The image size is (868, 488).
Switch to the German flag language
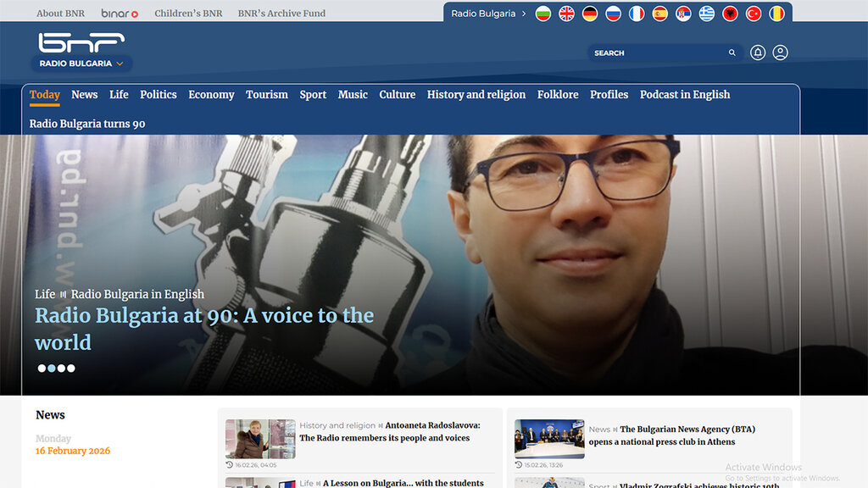coord(590,14)
